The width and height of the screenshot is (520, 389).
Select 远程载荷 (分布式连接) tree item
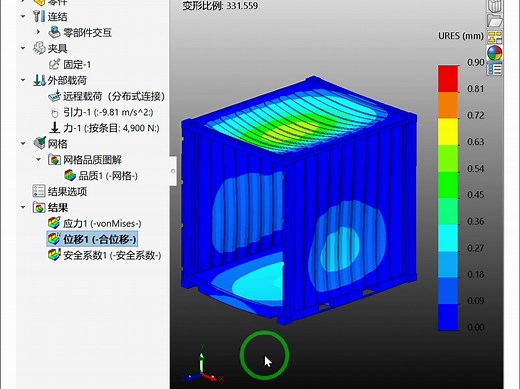coord(114,96)
